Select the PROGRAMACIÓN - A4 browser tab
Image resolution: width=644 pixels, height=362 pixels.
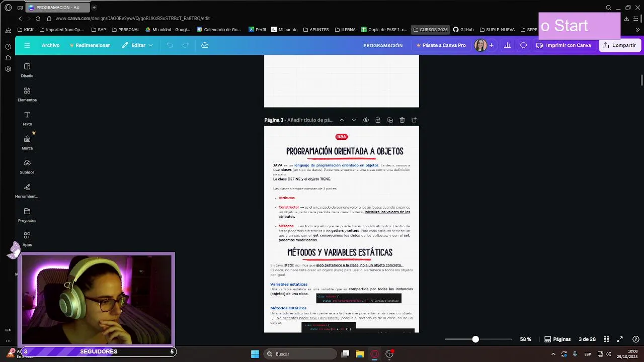[x=58, y=8]
